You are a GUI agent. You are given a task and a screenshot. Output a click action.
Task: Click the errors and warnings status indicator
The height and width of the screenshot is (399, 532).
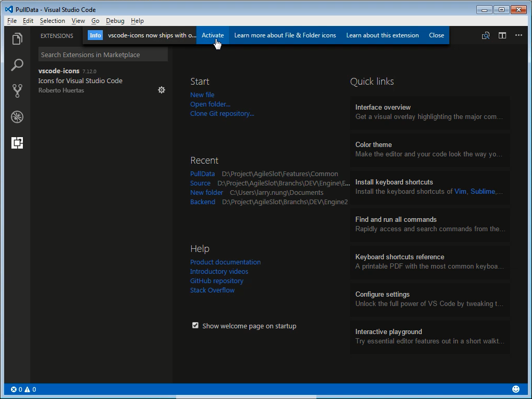tap(23, 390)
